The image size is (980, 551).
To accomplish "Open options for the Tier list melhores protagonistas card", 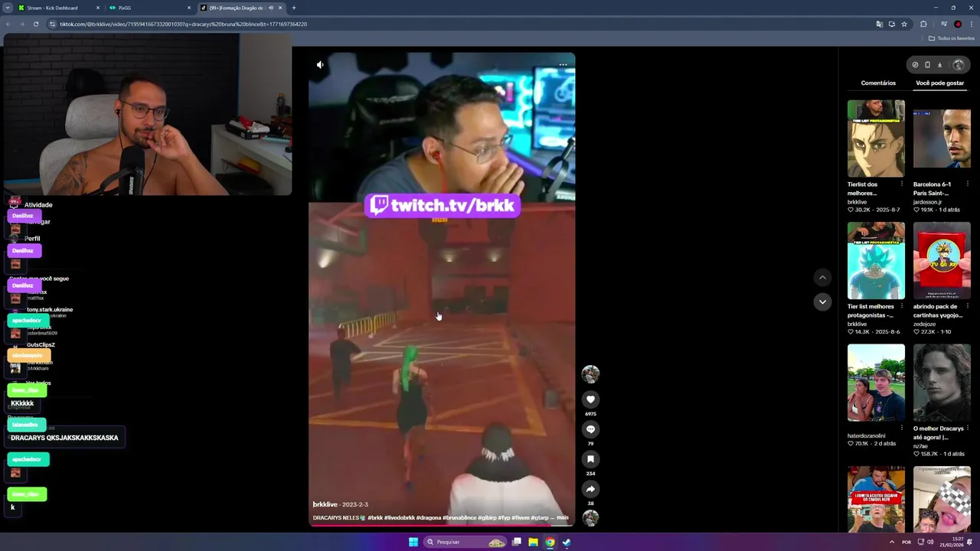I will click(x=901, y=306).
